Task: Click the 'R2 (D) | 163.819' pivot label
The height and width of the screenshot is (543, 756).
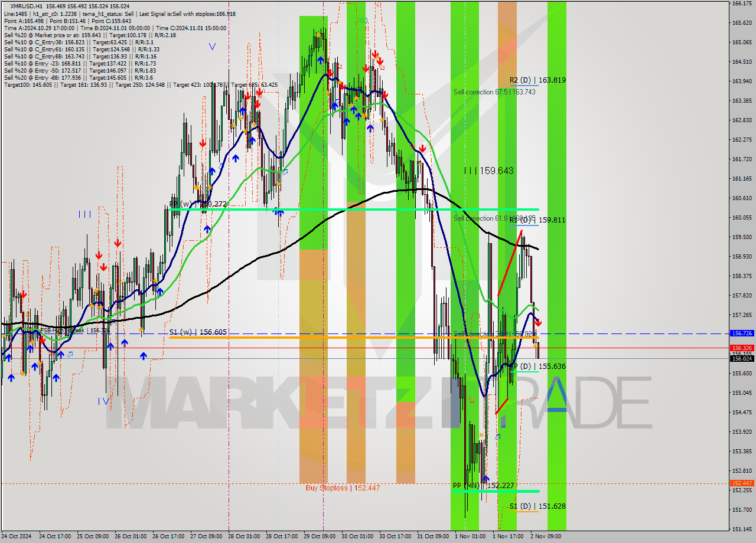Action: (538, 80)
